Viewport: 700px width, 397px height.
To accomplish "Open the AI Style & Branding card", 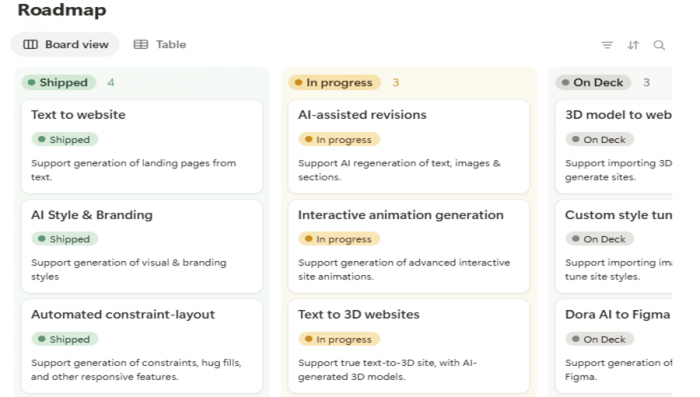I will click(142, 246).
